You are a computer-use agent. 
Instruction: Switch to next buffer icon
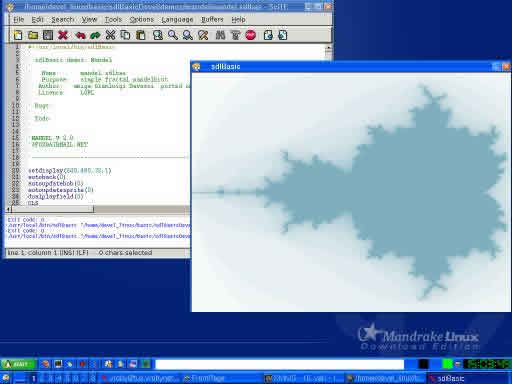(x=283, y=35)
